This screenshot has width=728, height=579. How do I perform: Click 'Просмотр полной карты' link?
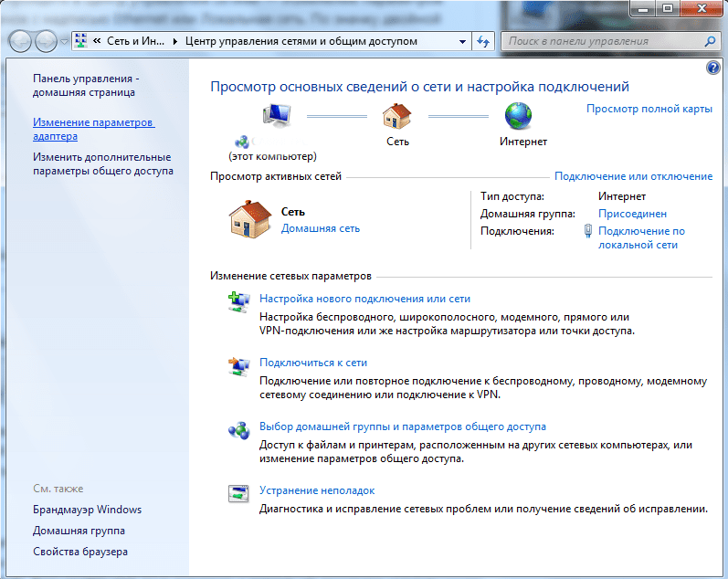pyautogui.click(x=649, y=109)
